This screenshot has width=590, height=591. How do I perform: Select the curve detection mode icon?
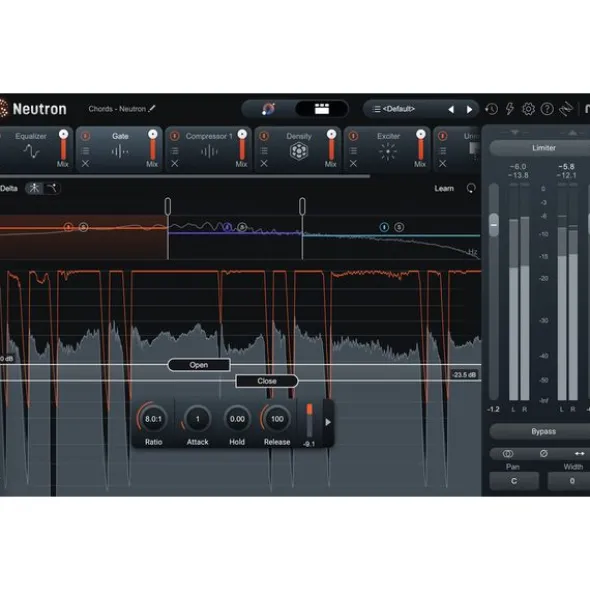(52, 188)
